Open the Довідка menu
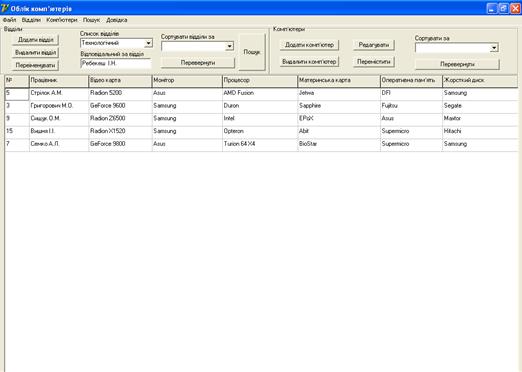 click(117, 20)
